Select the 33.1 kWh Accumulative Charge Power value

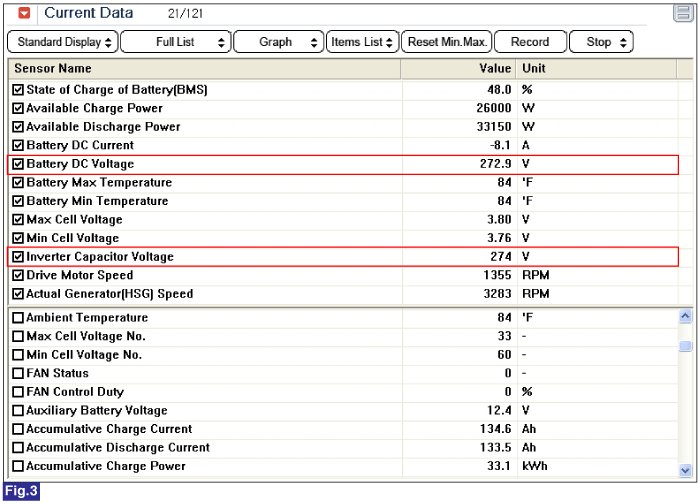(x=499, y=467)
